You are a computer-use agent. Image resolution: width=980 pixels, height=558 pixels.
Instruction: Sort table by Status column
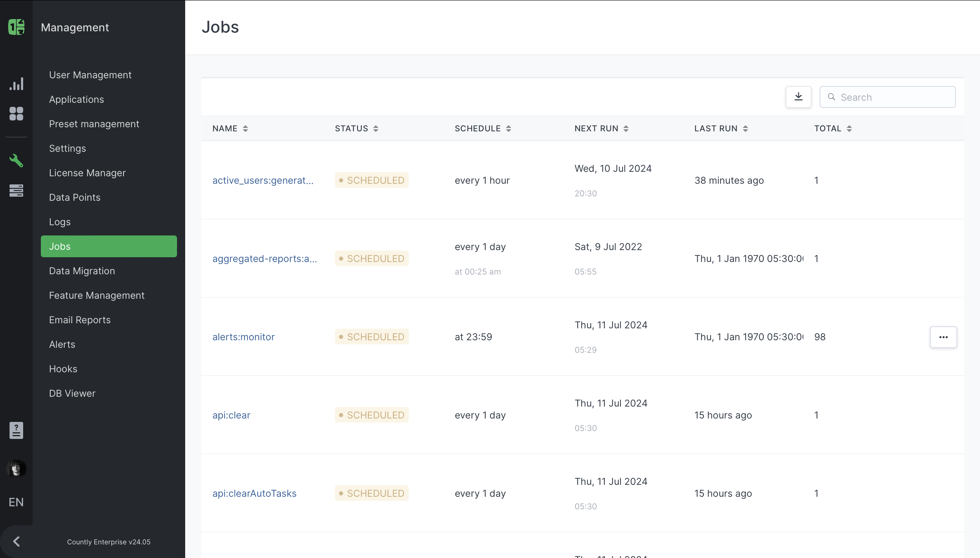pos(357,128)
